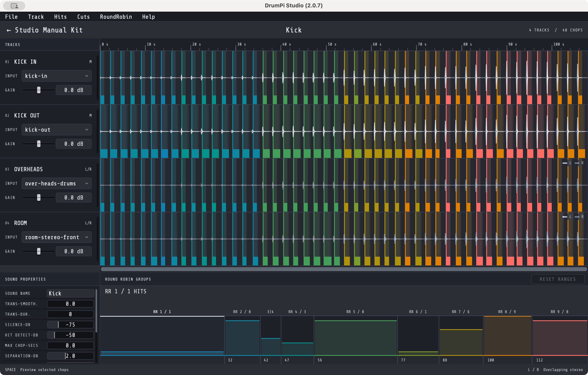Image resolution: width=588 pixels, height=375 pixels.
Task: Select the RR 1 / 1 round robin group
Action: (162, 336)
